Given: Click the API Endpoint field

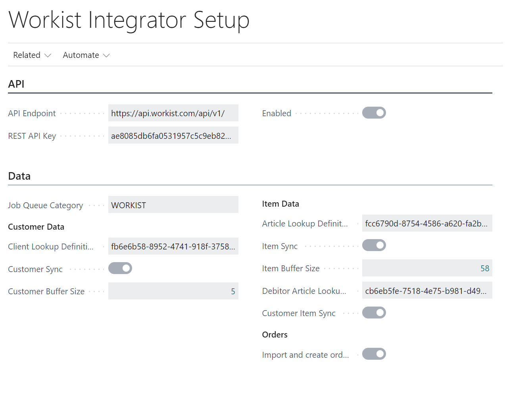Looking at the screenshot, I should 173,113.
